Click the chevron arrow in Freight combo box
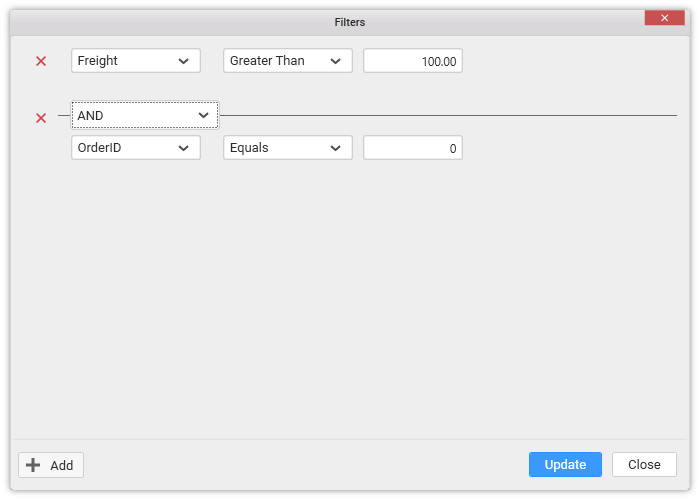Viewport: 700px width, 500px height. pyautogui.click(x=184, y=61)
